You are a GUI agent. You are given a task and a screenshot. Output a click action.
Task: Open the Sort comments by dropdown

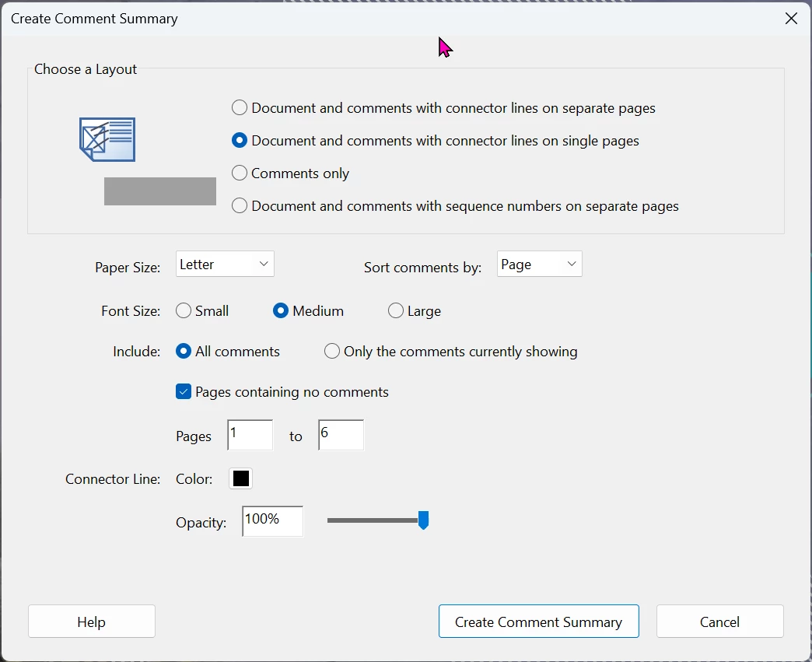click(x=539, y=264)
